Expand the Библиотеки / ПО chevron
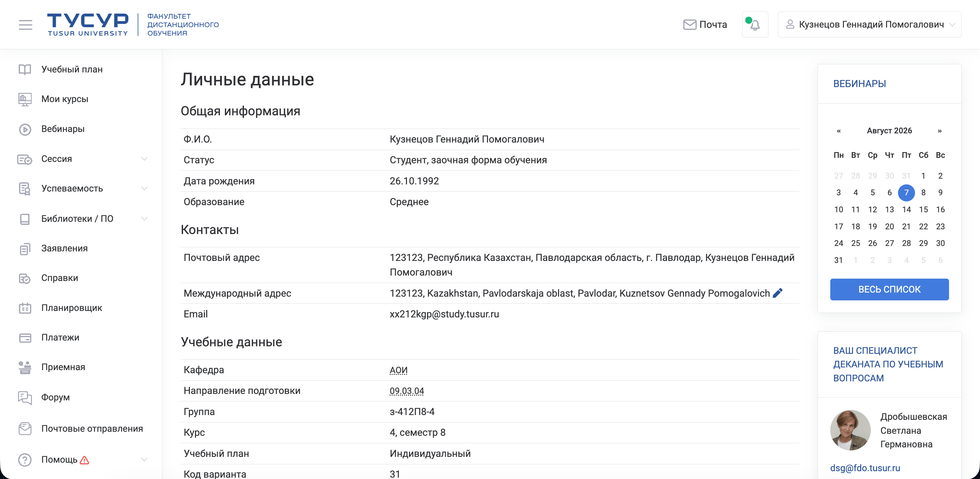This screenshot has width=980, height=479. 144,218
